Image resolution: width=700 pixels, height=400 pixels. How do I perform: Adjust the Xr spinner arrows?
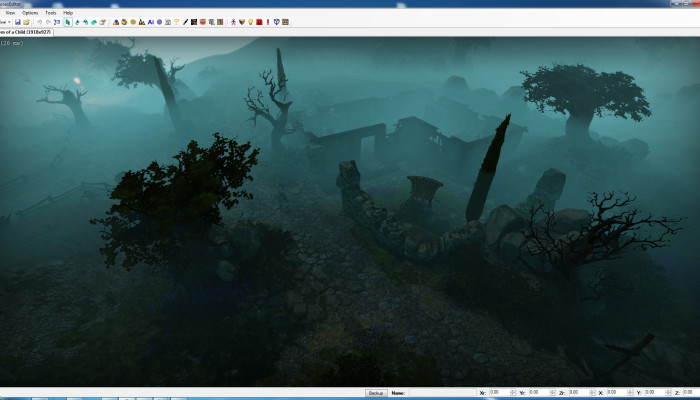pos(513,392)
